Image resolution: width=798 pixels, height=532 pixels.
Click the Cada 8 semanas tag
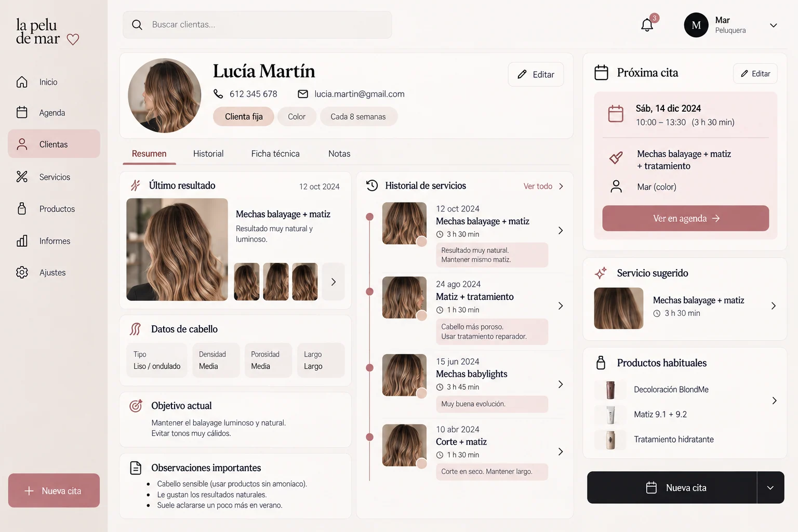pos(358,116)
